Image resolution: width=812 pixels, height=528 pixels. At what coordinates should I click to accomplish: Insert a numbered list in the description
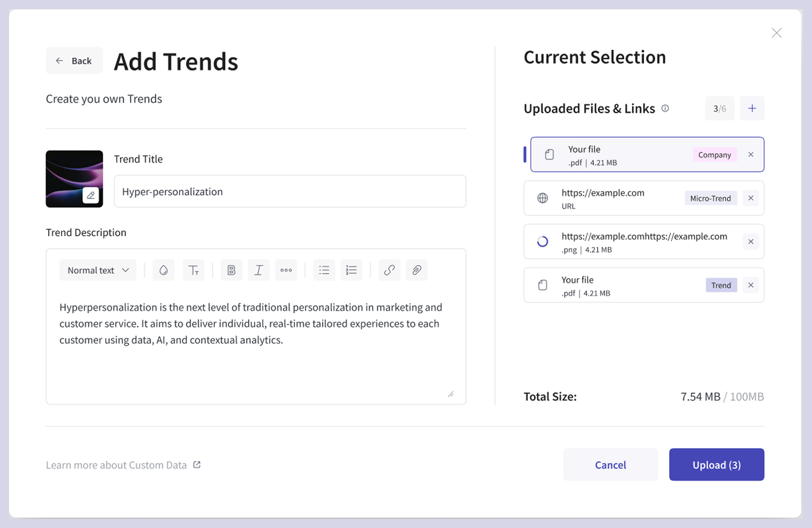pos(351,270)
